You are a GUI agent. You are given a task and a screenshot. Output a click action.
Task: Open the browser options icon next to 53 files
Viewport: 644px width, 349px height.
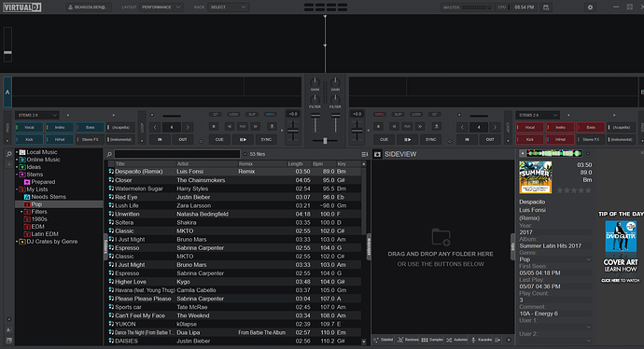(364, 154)
